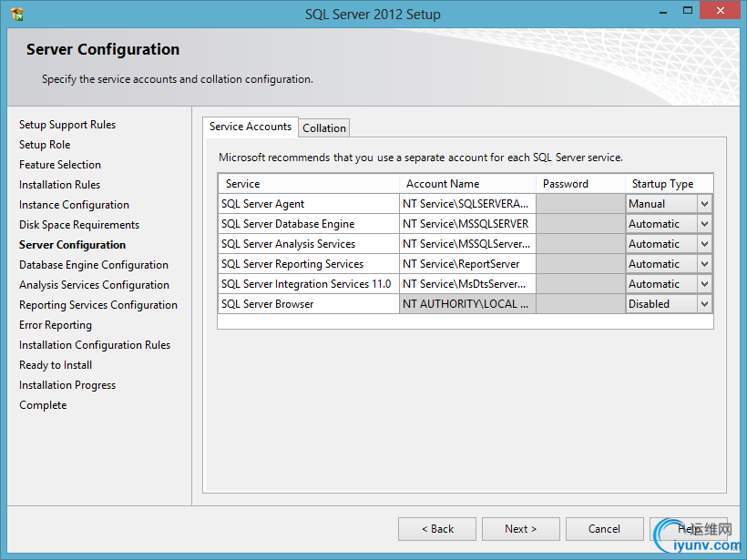The width and height of the screenshot is (747, 560).
Task: Minimize the SQL Server 2012 Setup window
Action: click(662, 12)
